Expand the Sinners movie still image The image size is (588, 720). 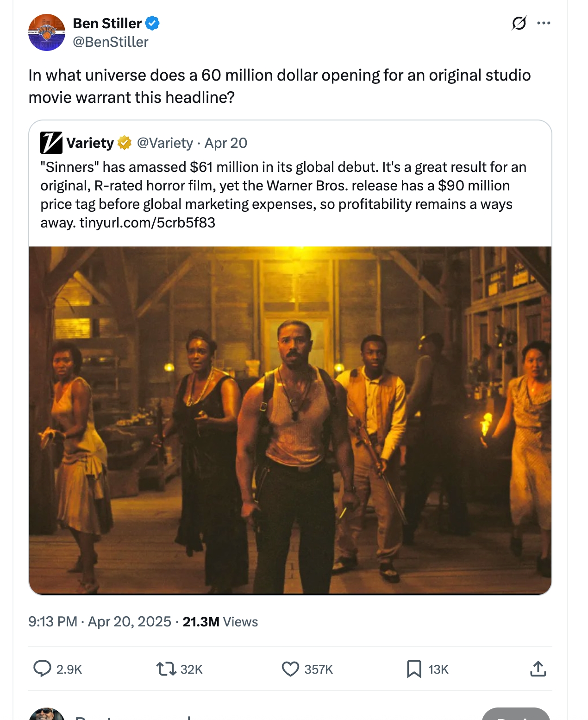tap(290, 420)
